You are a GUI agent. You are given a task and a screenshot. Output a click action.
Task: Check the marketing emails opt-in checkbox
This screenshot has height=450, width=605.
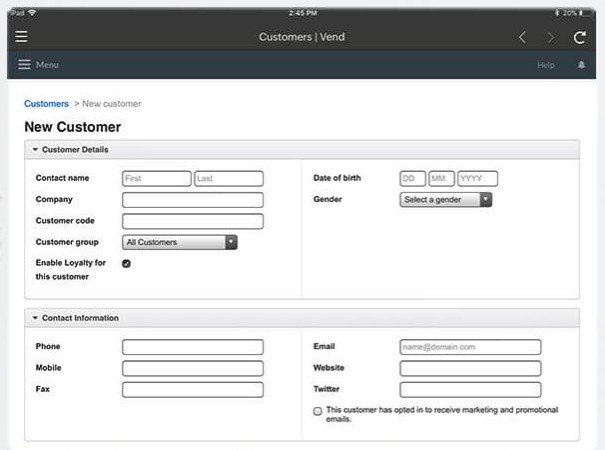[x=318, y=411]
